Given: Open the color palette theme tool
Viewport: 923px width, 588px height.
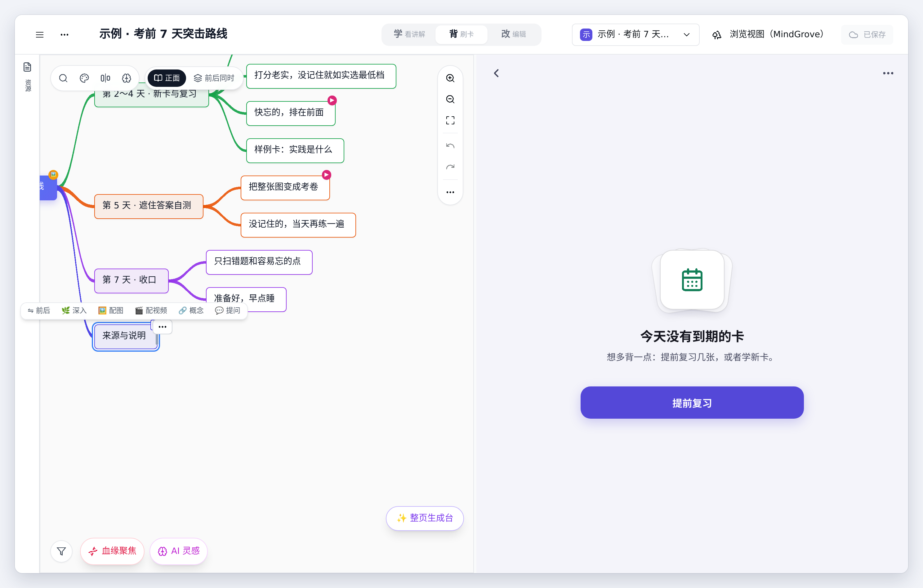Looking at the screenshot, I should (84, 78).
